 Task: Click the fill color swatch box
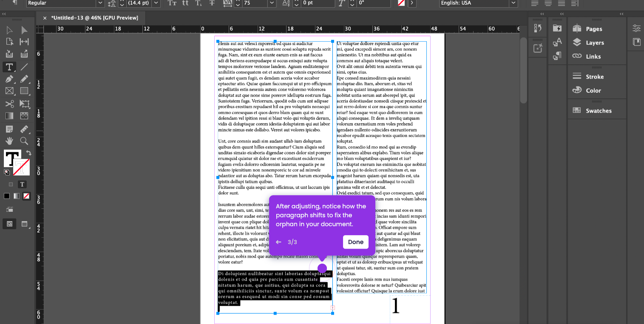click(x=11, y=158)
